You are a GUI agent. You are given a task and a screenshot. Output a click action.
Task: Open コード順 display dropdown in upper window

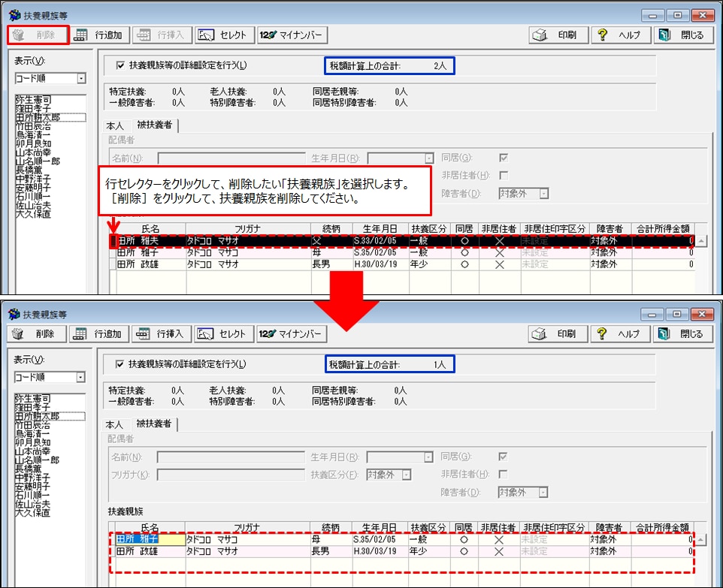click(81, 78)
